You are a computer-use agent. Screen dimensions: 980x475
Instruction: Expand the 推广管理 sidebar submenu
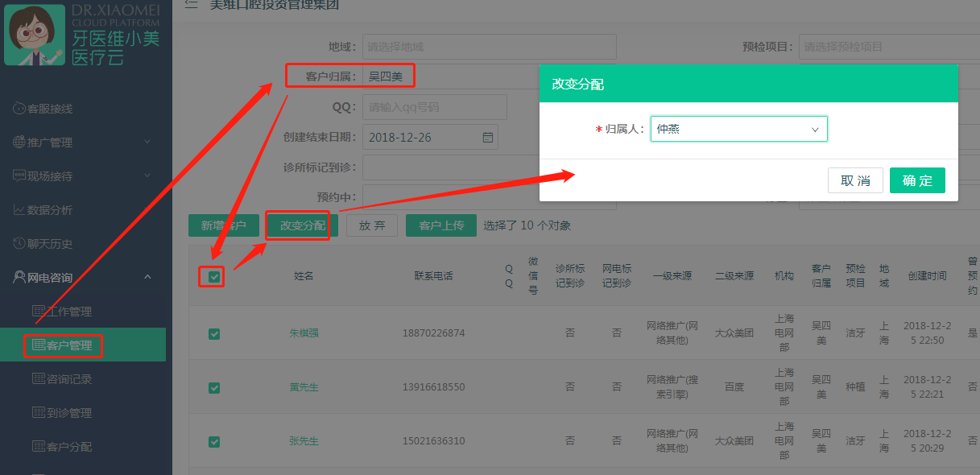coord(147,142)
